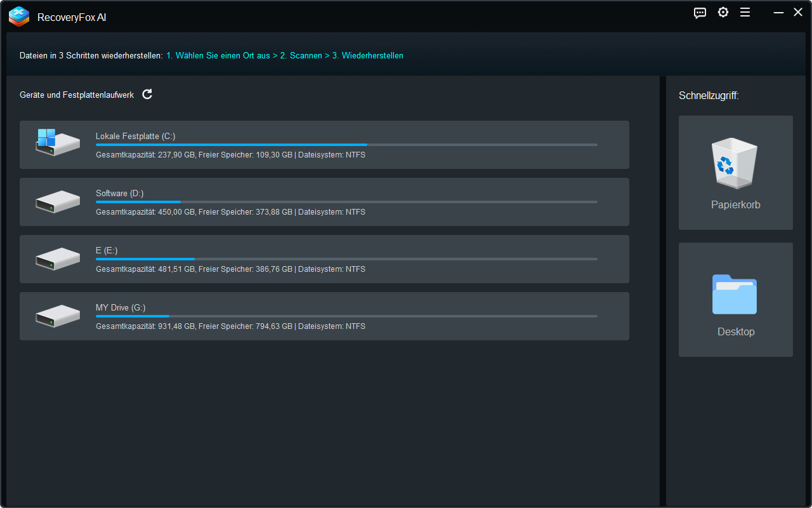The height and width of the screenshot is (508, 812).
Task: Click the Desktop quick access label
Action: tap(736, 331)
